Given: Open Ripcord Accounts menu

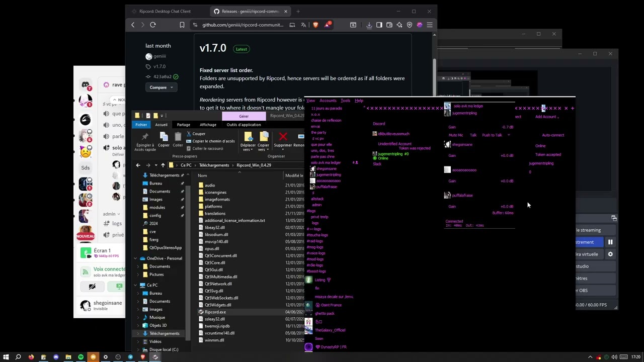Looking at the screenshot, I should click(x=328, y=101).
